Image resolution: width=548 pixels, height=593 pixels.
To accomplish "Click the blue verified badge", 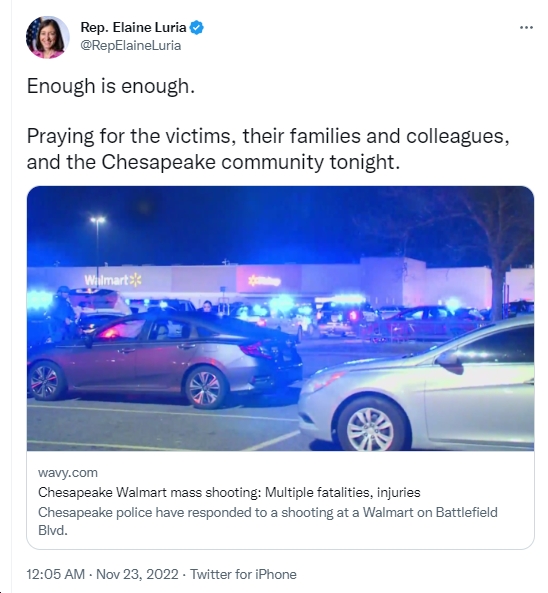I will click(197, 28).
